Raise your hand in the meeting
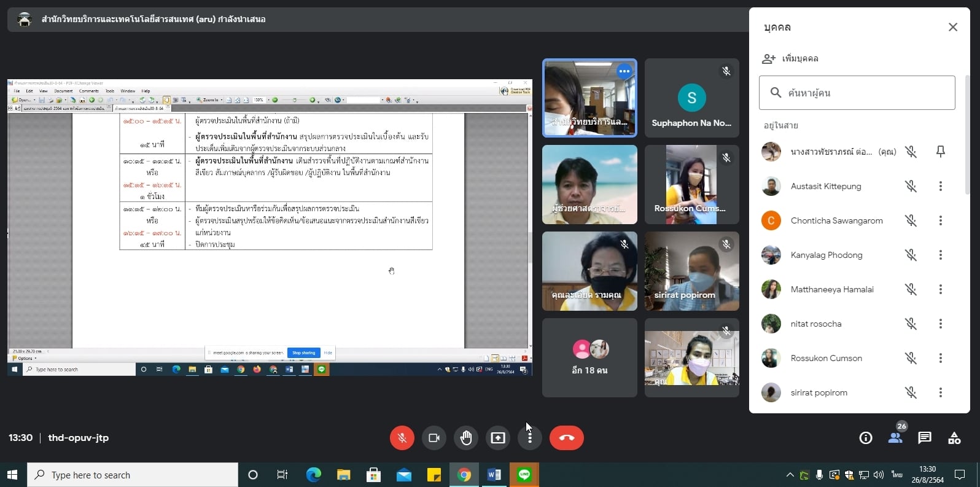This screenshot has width=980, height=487. click(466, 438)
